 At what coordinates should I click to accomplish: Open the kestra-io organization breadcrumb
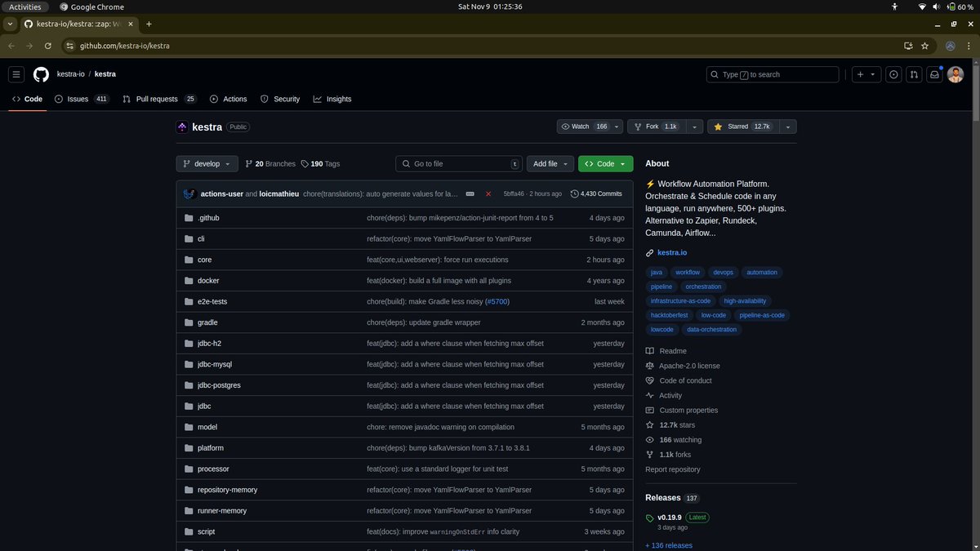point(70,74)
